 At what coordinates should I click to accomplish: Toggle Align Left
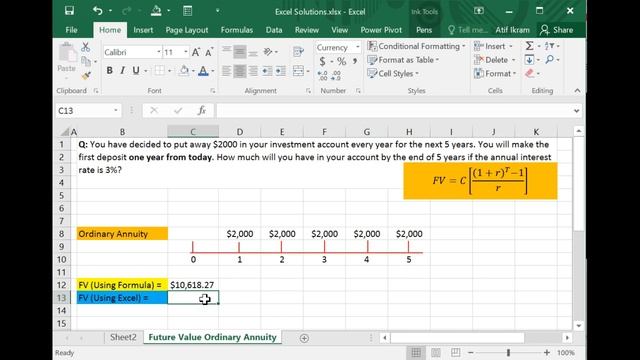pyautogui.click(x=227, y=71)
